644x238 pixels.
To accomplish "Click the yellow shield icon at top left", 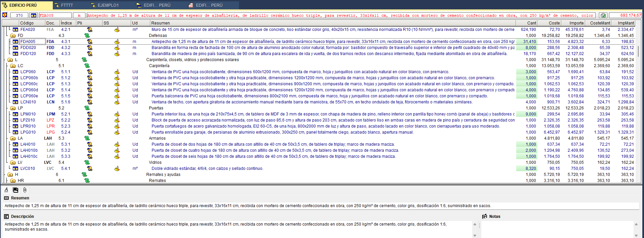I will [x=5, y=15].
